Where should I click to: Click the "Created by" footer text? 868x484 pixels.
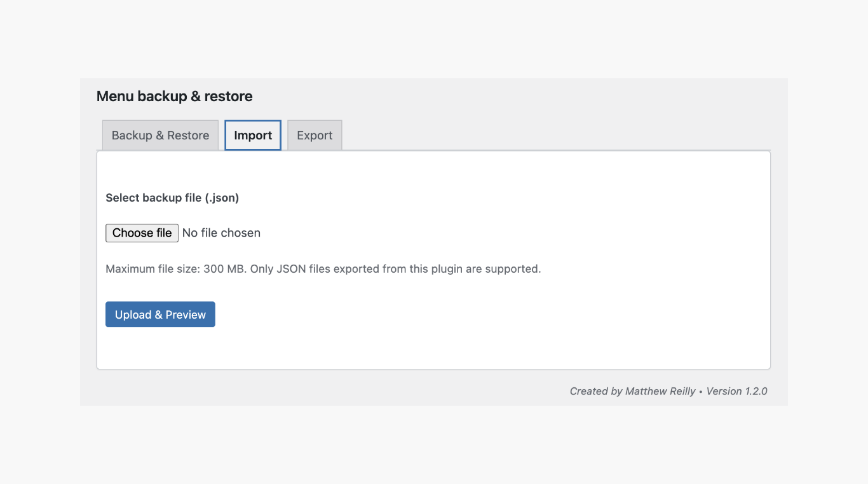click(x=595, y=392)
